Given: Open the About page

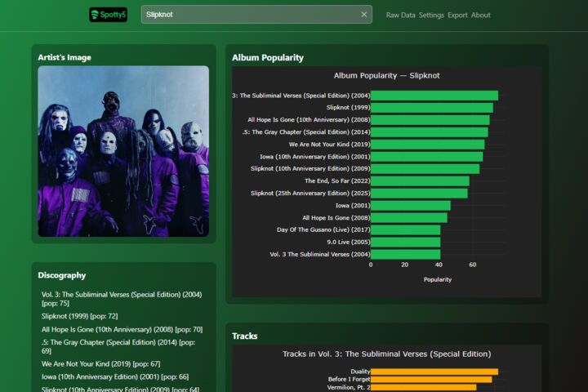Looking at the screenshot, I should click(481, 15).
